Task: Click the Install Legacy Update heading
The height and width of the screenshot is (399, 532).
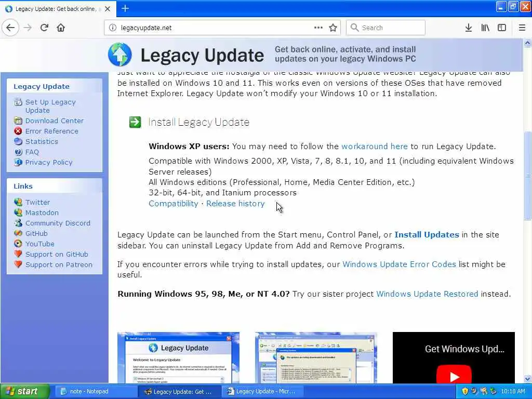Action: [x=199, y=122]
